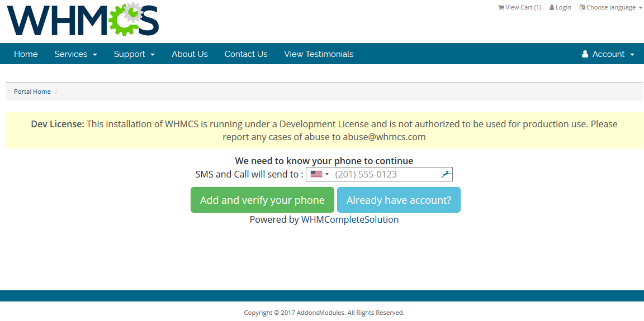Click 'We need to know your phone' heading

pyautogui.click(x=324, y=161)
